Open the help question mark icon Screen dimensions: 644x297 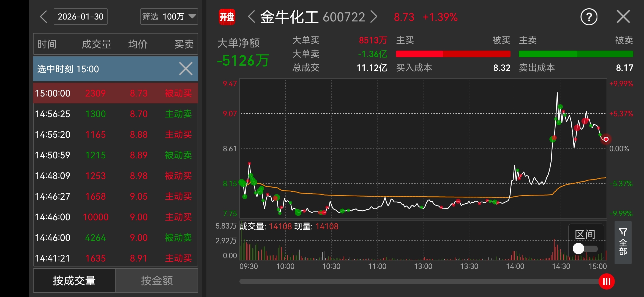point(589,17)
